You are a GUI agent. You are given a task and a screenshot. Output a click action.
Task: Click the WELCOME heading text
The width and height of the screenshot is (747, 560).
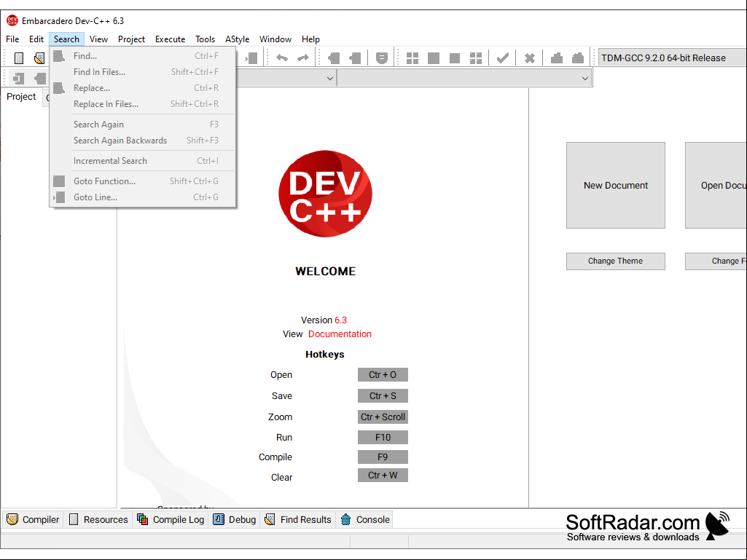pos(325,272)
